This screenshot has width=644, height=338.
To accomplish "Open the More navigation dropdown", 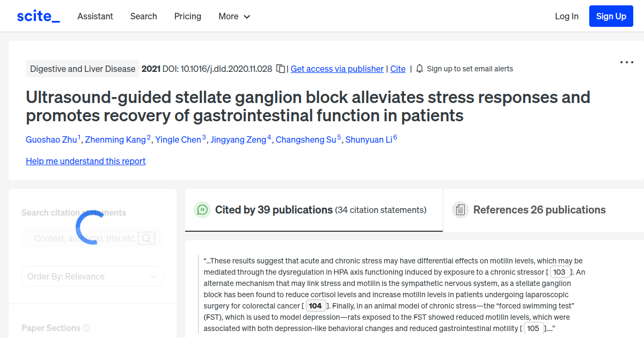I will point(234,16).
